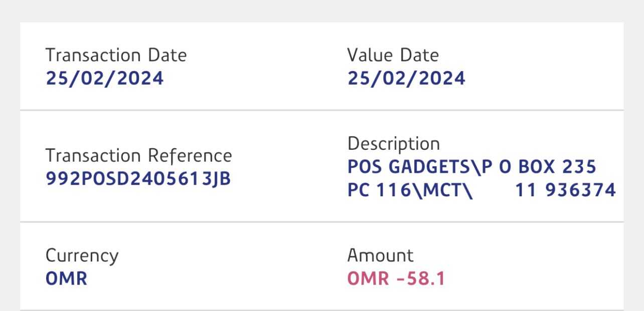644x311 pixels.
Task: Click the Transaction Date label
Action: point(116,55)
